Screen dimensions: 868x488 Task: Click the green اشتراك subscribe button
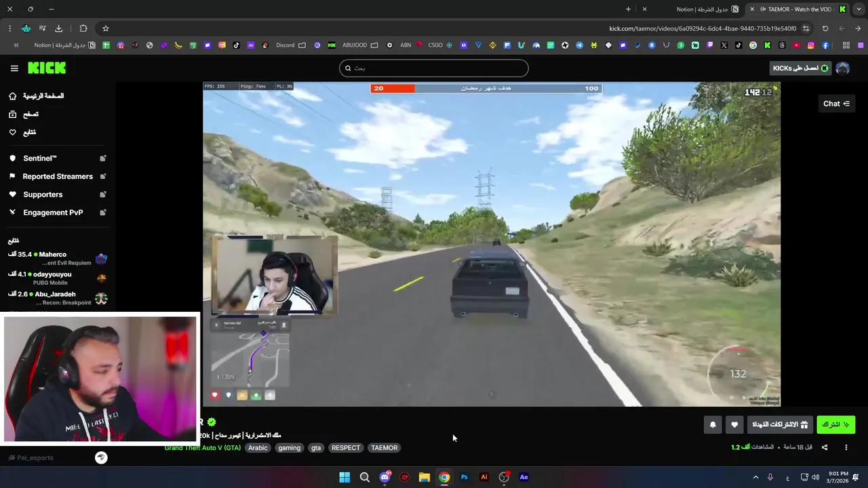click(x=835, y=425)
